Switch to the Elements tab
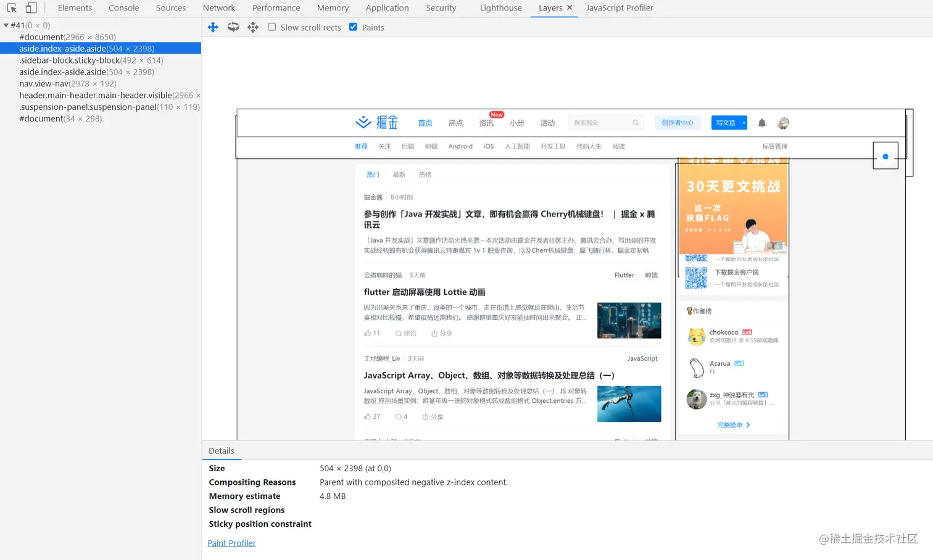This screenshot has height=560, width=933. point(75,8)
